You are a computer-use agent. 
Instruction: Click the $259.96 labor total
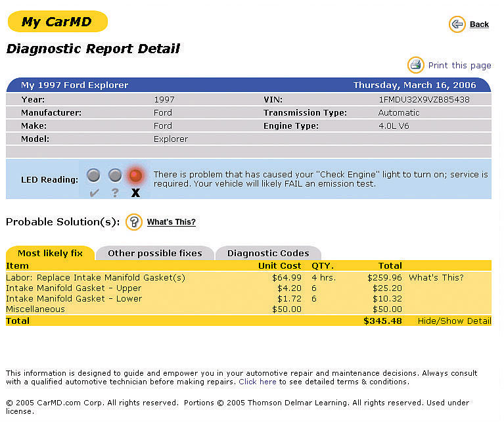(384, 278)
